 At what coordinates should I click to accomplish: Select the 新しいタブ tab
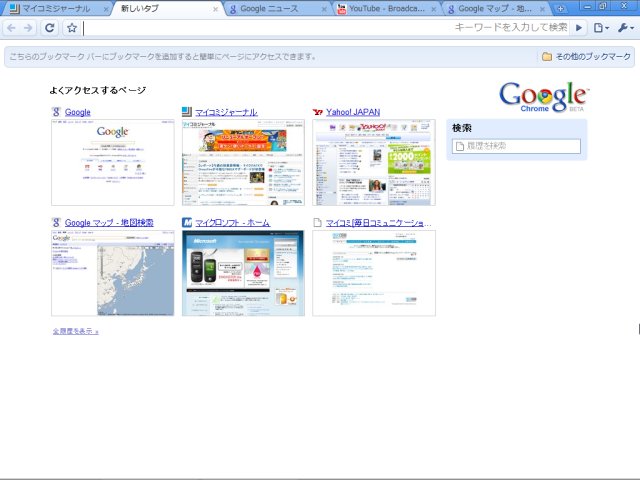[x=167, y=9]
